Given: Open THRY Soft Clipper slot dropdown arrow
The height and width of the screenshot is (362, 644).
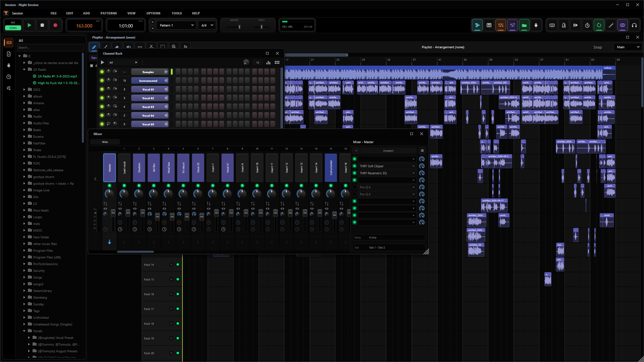Looking at the screenshot, I should point(413,166).
